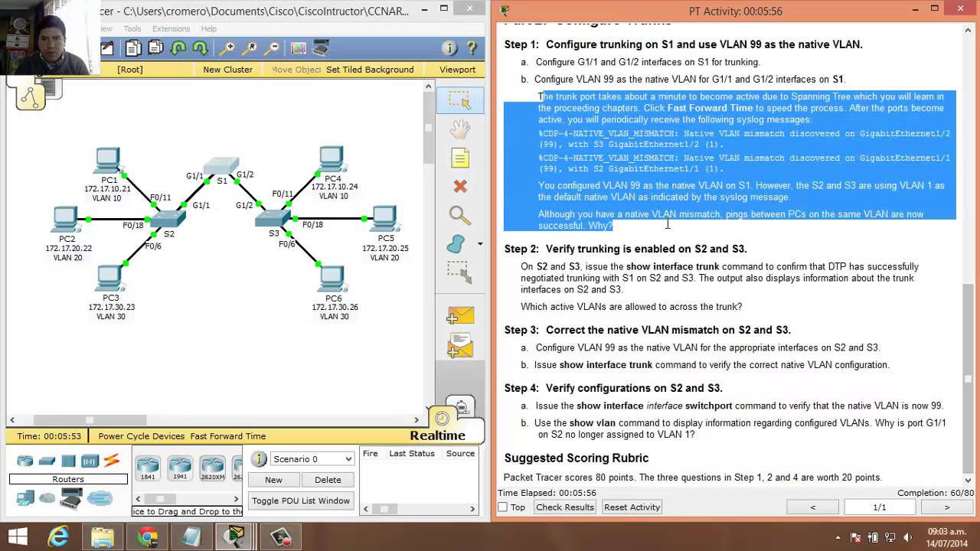
Task: Open the Logical workspace navigation icon
Action: point(31,97)
